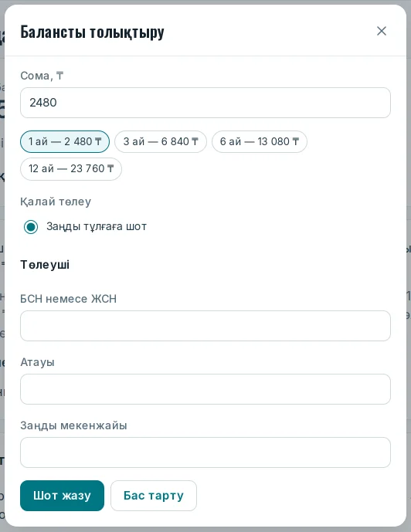Click the Заңды мекенжайы input field
This screenshot has height=532, width=411.
(206, 452)
